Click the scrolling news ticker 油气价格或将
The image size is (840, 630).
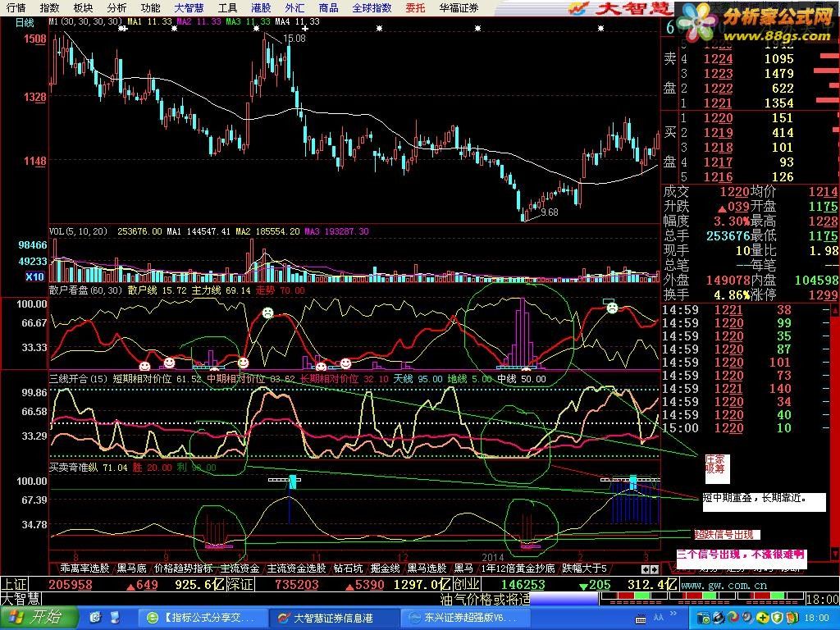coord(485,598)
